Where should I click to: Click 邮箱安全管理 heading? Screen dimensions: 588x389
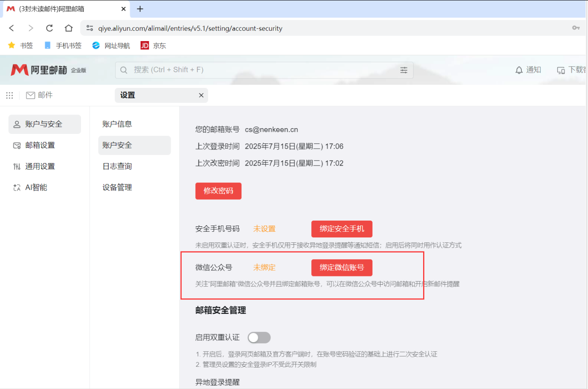[221, 311]
